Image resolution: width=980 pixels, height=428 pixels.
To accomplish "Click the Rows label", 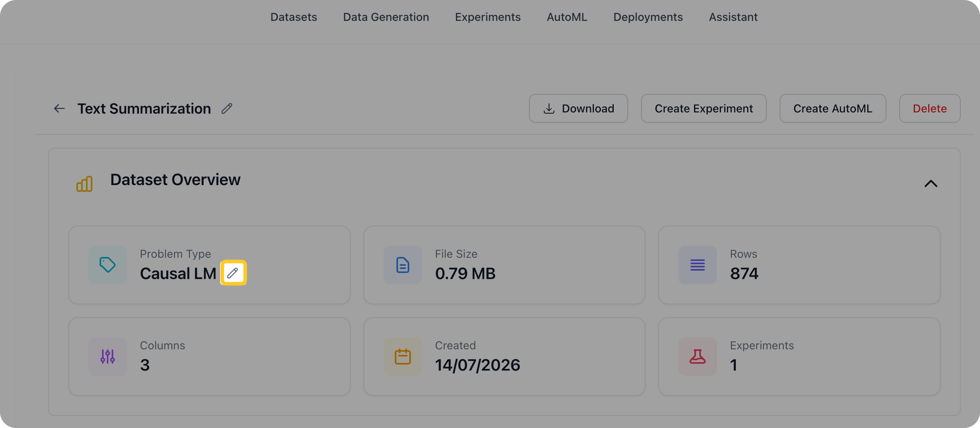I will click(743, 254).
